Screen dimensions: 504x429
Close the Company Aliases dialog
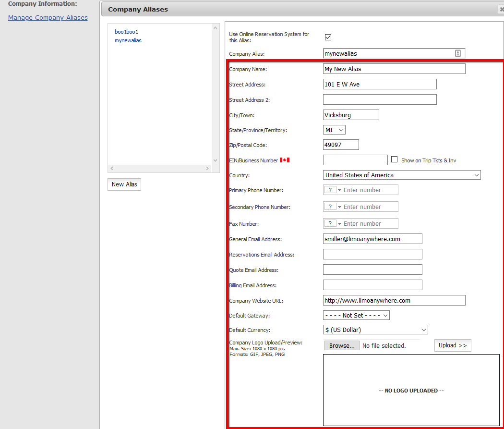[x=501, y=9]
